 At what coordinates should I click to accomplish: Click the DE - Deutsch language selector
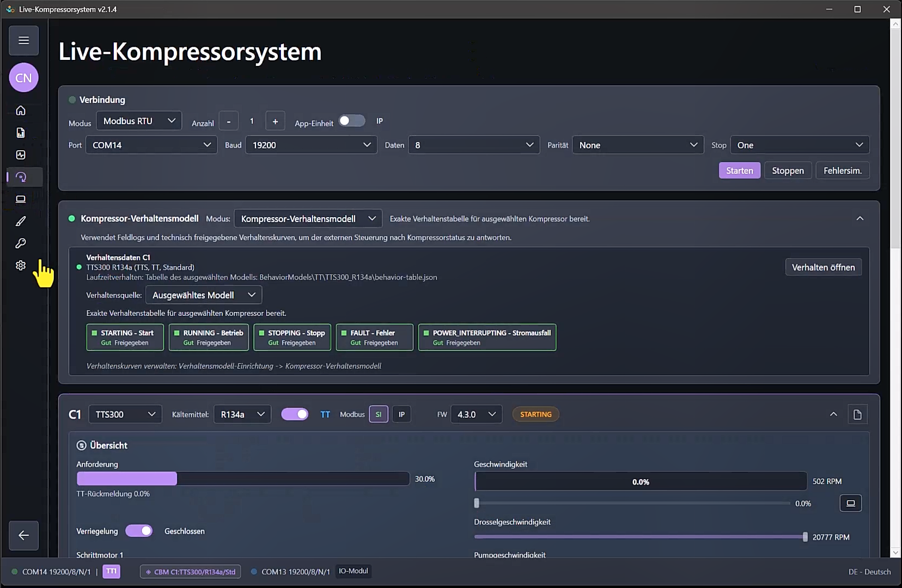click(869, 572)
